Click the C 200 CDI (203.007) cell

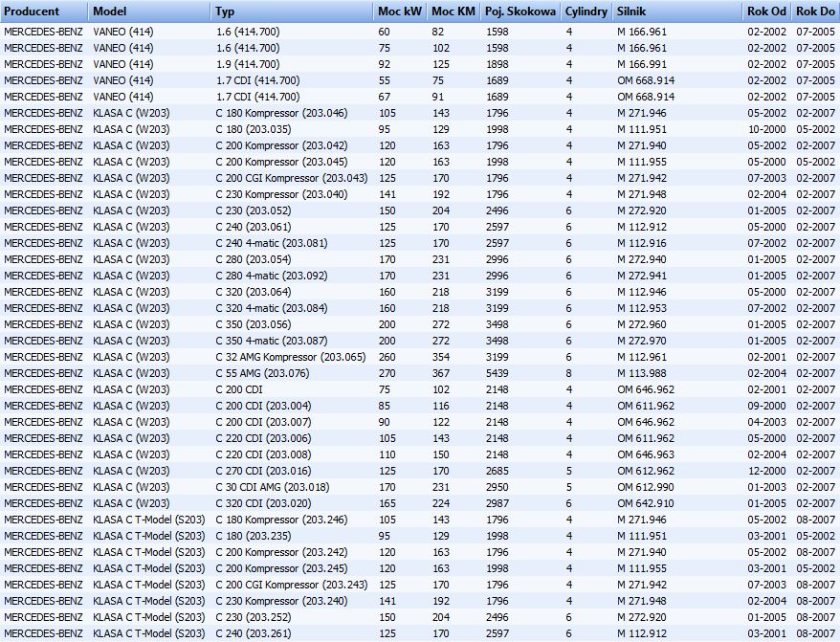tap(263, 422)
